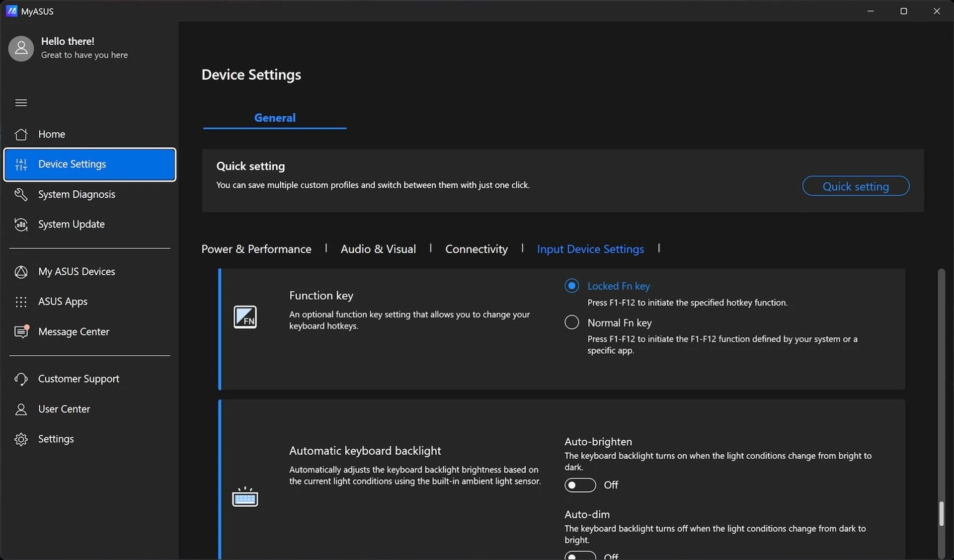Close the MyASUS window
The width and height of the screenshot is (954, 560).
tap(937, 11)
